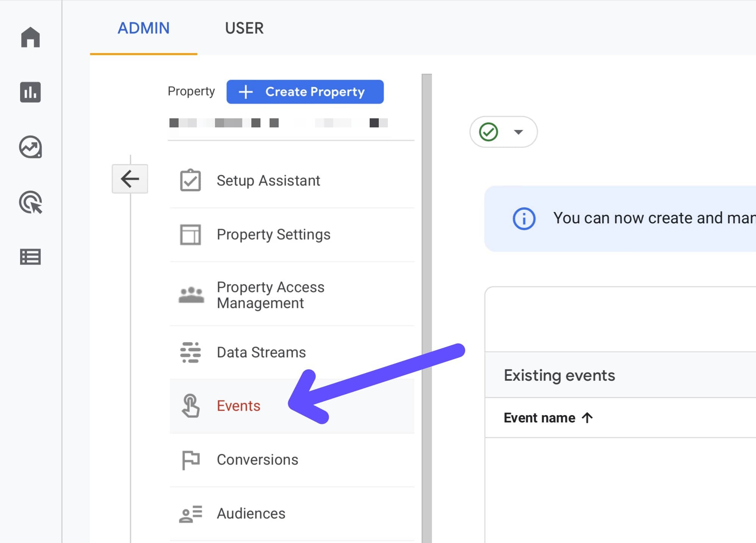Click the Create Property button
The image size is (756, 543).
[304, 91]
